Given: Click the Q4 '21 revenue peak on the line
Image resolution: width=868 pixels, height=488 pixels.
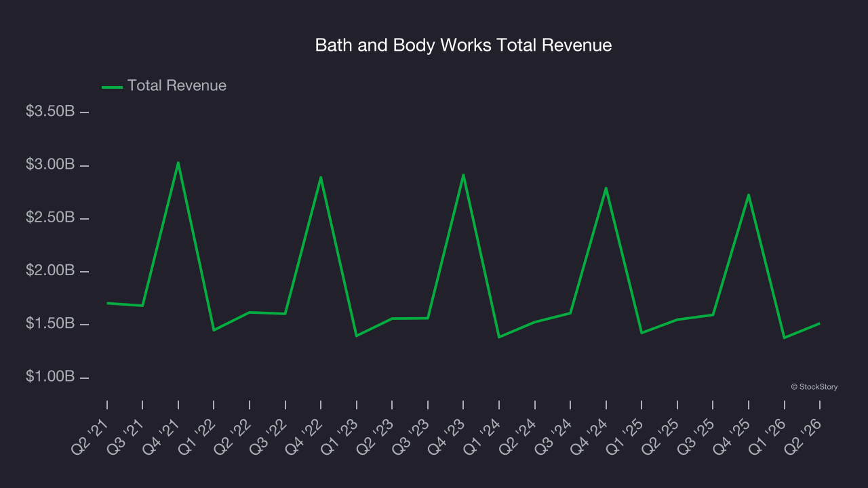Looking at the screenshot, I should tap(178, 163).
